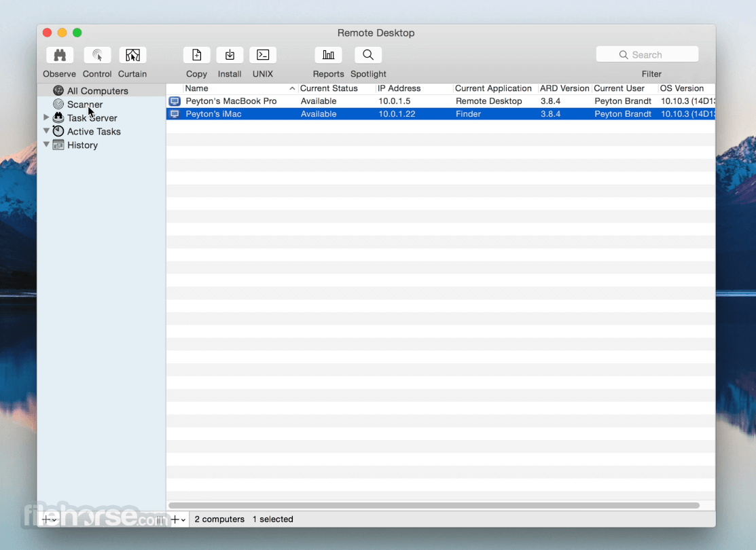The width and height of the screenshot is (756, 550).
Task: Click the Scanner sidebar icon
Action: 58,104
